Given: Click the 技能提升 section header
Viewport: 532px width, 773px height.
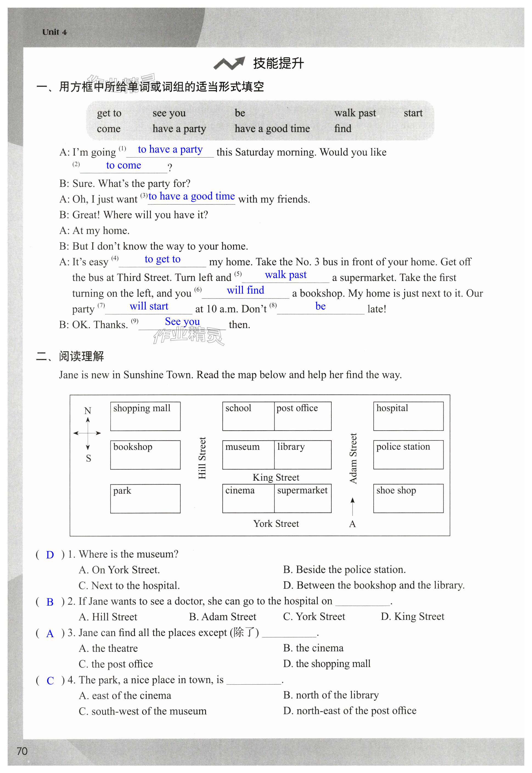Looking at the screenshot, I should pos(267,56).
